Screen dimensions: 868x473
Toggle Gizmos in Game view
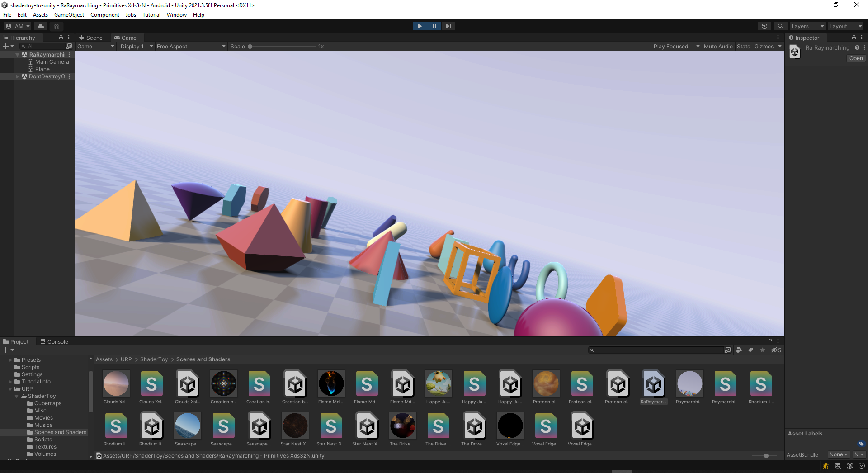click(764, 47)
